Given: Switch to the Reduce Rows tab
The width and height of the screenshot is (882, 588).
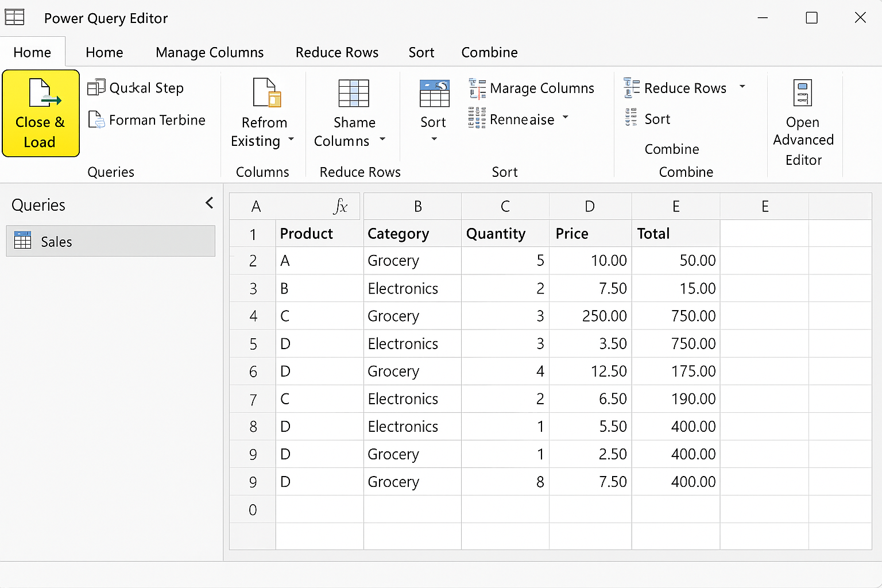Looking at the screenshot, I should click(x=337, y=52).
